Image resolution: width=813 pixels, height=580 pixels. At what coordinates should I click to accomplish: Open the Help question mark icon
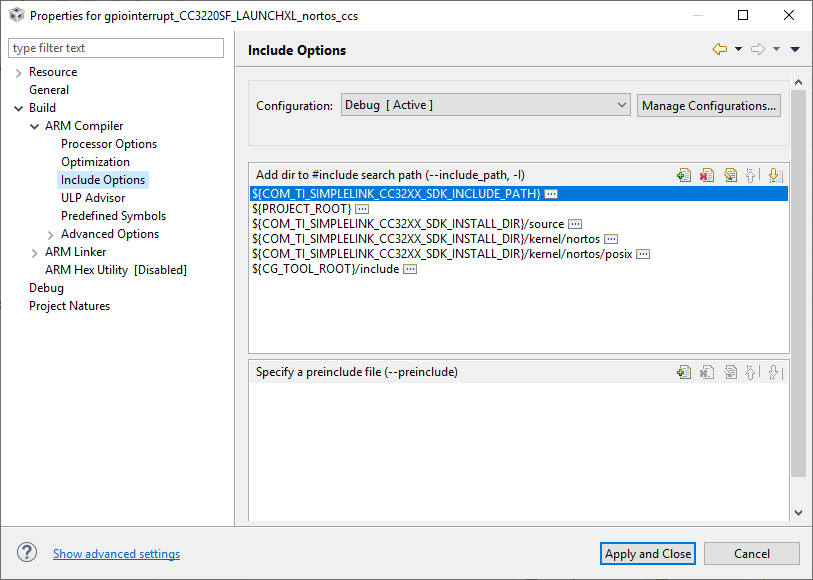click(27, 553)
